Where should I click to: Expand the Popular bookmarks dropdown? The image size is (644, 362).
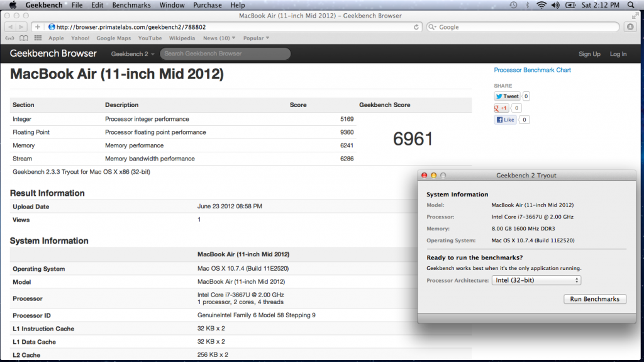(256, 38)
